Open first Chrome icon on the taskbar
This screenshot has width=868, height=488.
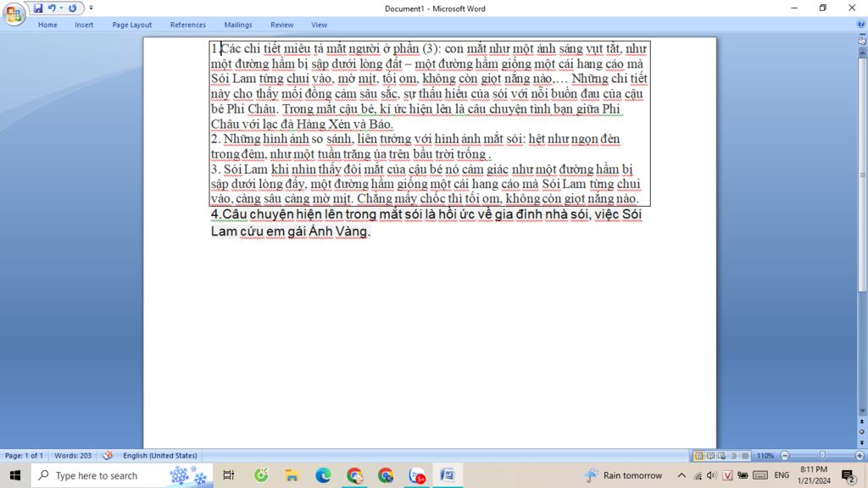click(354, 475)
